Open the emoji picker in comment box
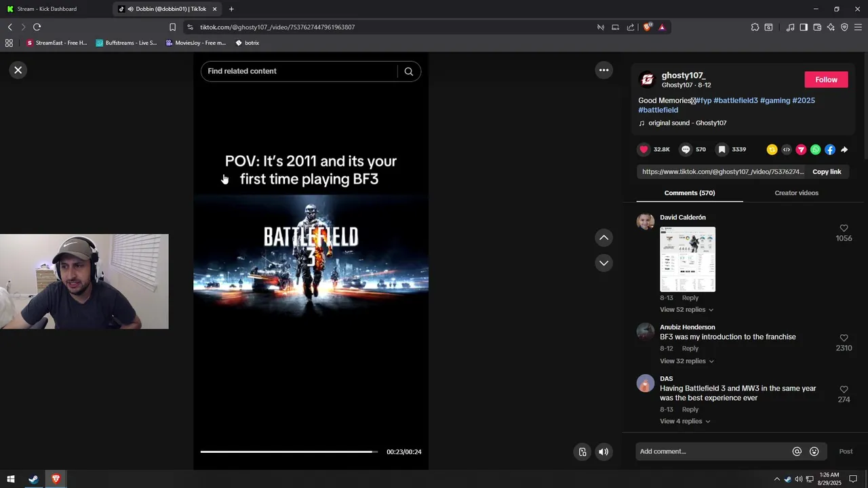This screenshot has width=868, height=488. click(814, 451)
